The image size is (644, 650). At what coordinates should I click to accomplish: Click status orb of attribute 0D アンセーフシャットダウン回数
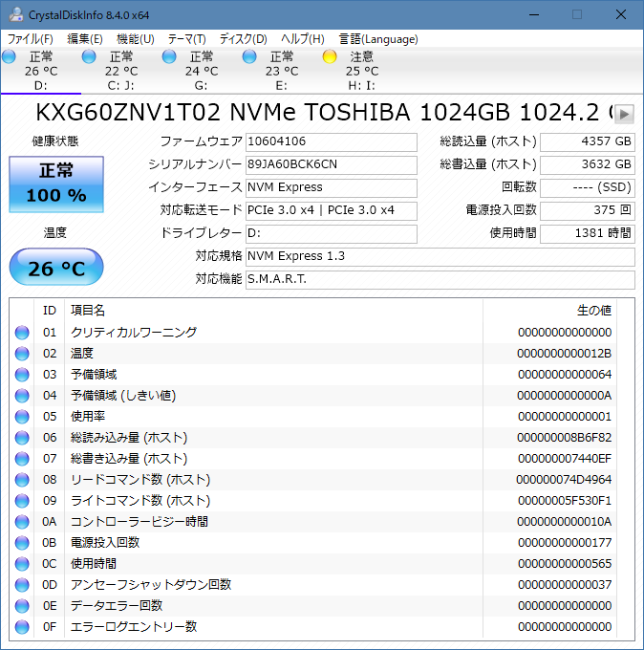(22, 585)
